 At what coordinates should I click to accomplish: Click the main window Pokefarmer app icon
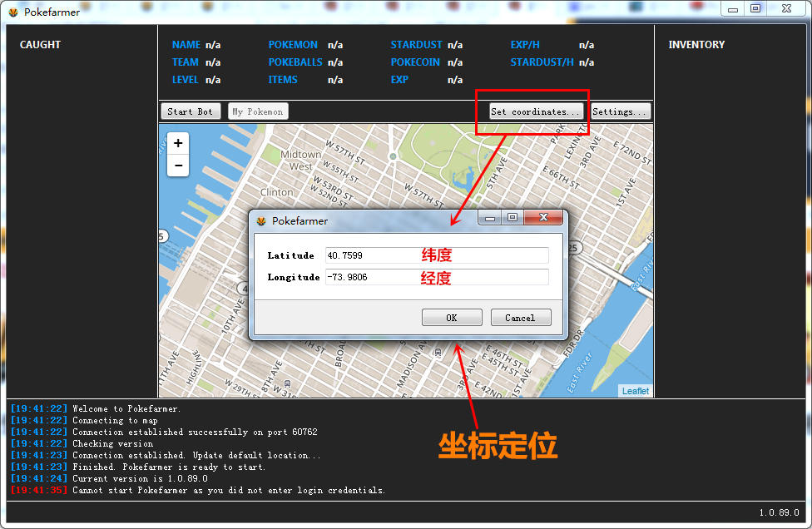click(12, 12)
